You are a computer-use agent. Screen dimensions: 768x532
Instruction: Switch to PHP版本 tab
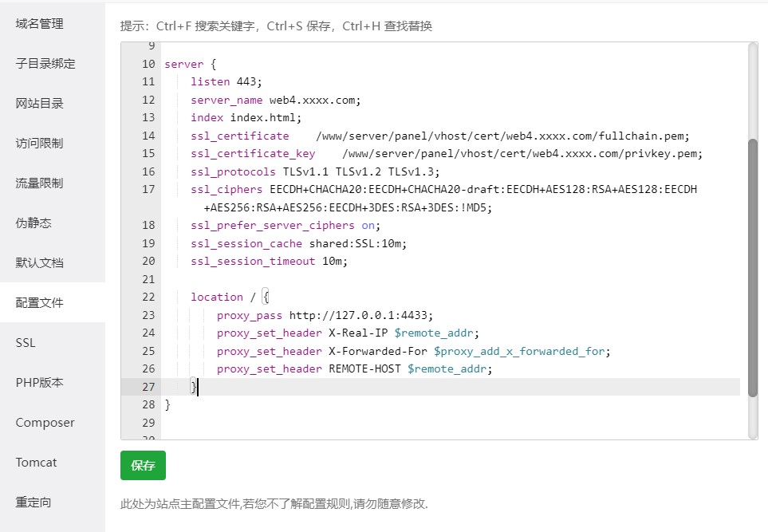click(x=40, y=383)
